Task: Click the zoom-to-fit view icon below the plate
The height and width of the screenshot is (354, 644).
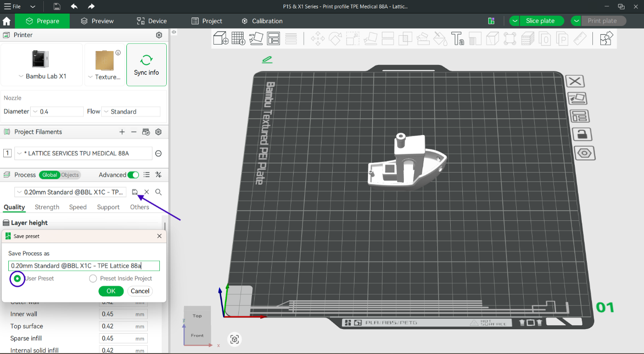Action: pos(235,340)
